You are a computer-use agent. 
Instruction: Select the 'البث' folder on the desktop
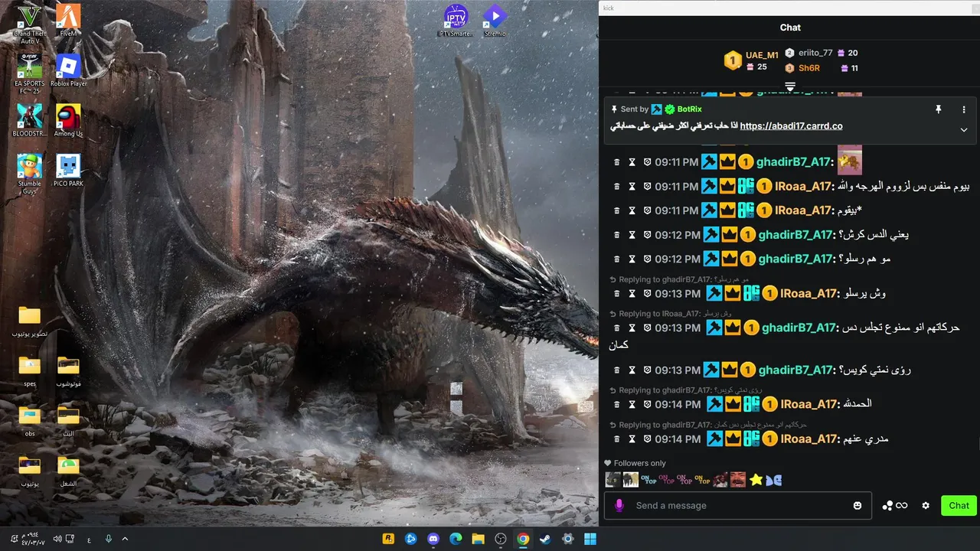[x=68, y=420]
